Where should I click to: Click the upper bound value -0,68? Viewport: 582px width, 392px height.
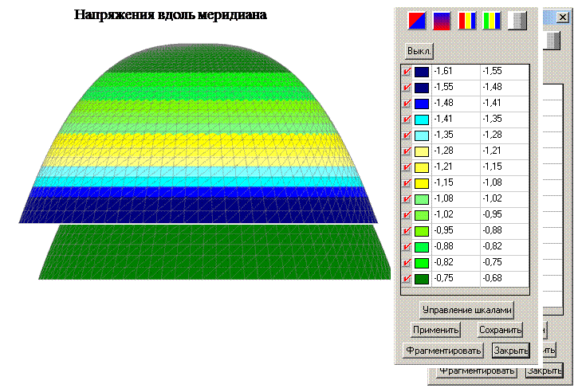492,278
